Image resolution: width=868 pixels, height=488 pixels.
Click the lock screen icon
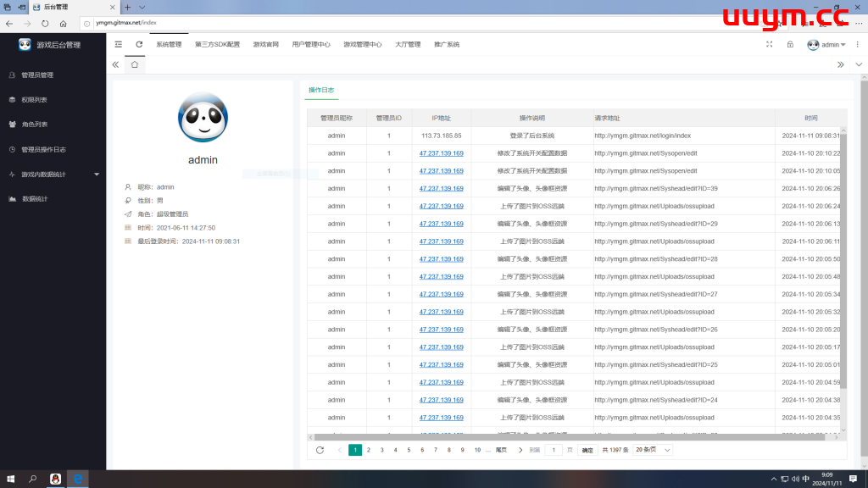[790, 44]
